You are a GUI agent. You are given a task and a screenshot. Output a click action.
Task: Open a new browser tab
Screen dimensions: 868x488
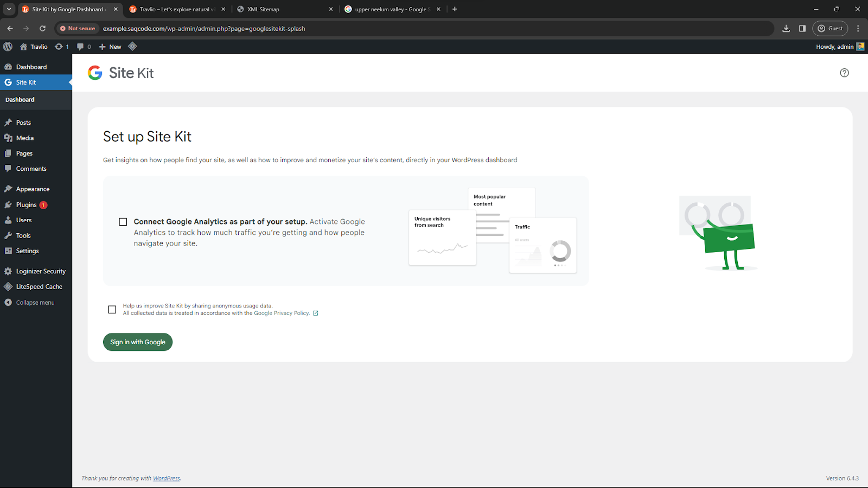point(455,9)
